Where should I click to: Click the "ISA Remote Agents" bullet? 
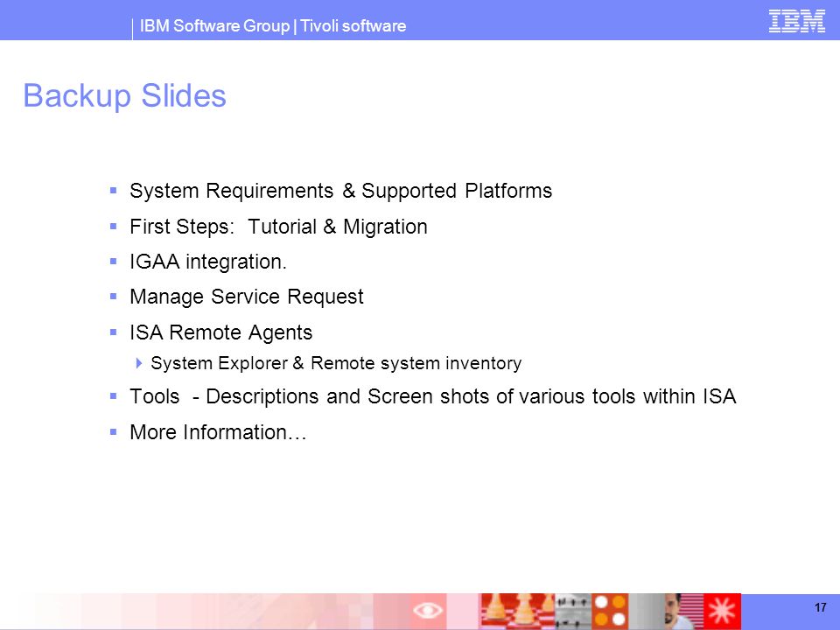pos(220,332)
